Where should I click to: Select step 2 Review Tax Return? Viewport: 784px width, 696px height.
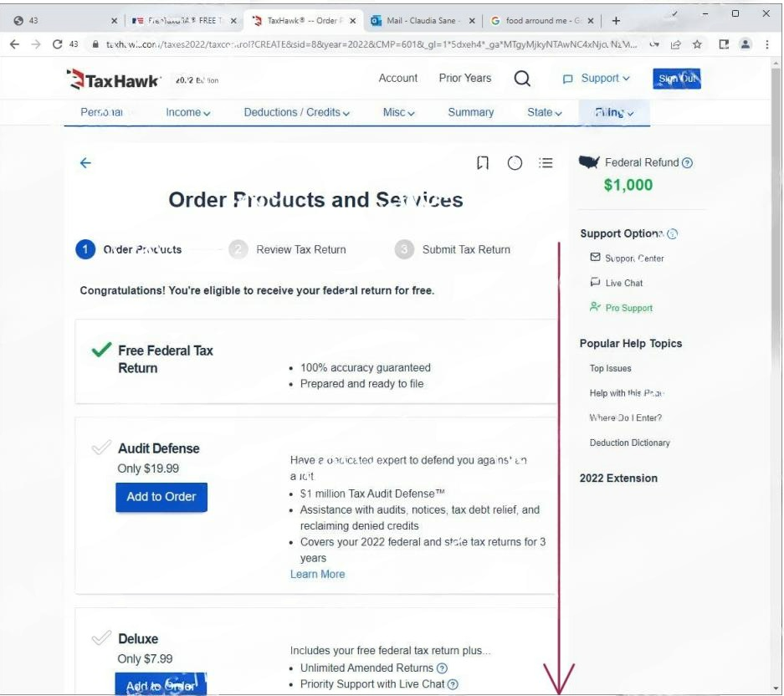[288, 249]
